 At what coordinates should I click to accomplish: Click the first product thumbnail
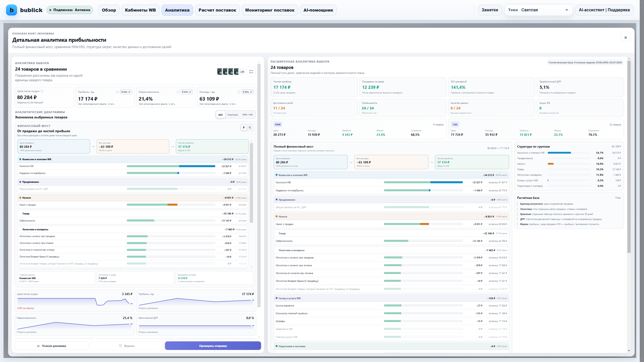pyautogui.click(x=220, y=72)
